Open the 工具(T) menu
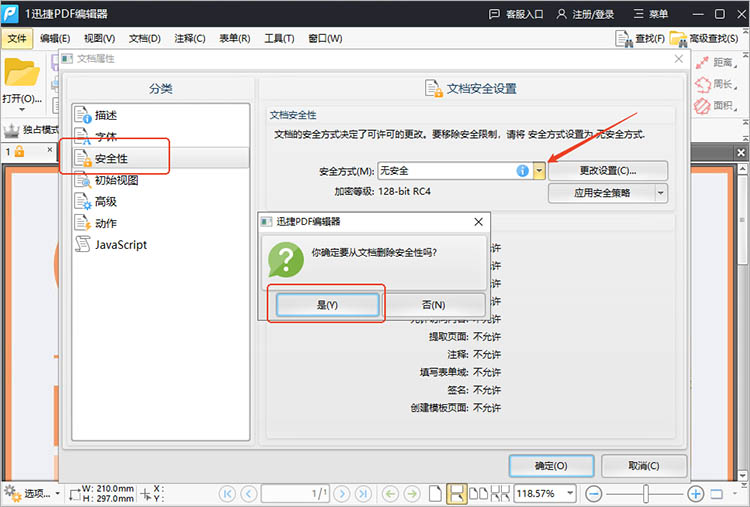 [x=279, y=38]
